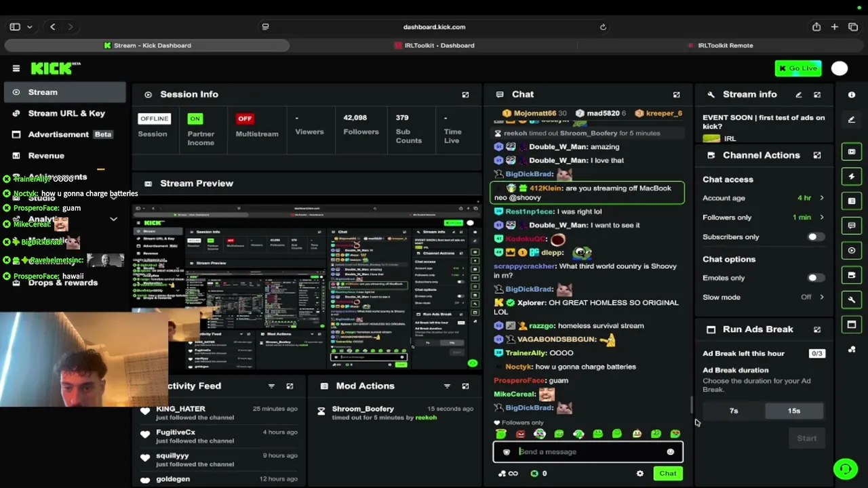868x488 pixels.
Task: Select the 7s ad break duration
Action: click(x=734, y=411)
